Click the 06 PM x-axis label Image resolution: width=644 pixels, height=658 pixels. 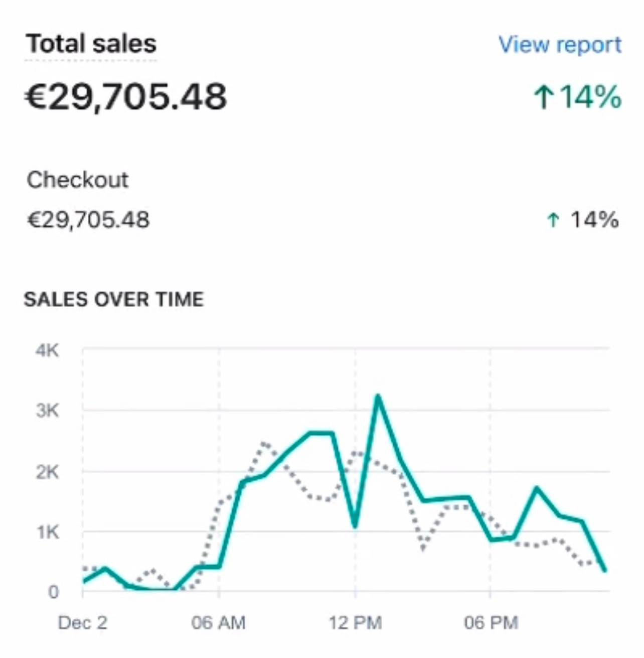491,623
